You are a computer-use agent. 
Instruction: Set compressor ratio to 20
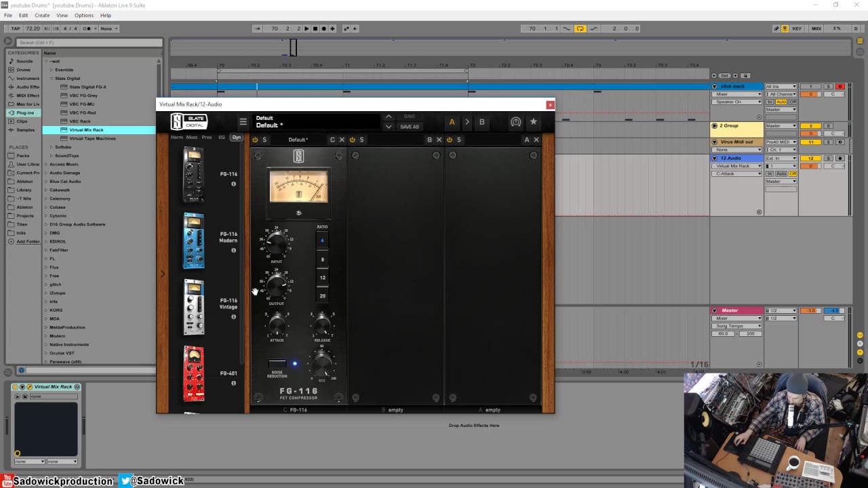pyautogui.click(x=322, y=296)
